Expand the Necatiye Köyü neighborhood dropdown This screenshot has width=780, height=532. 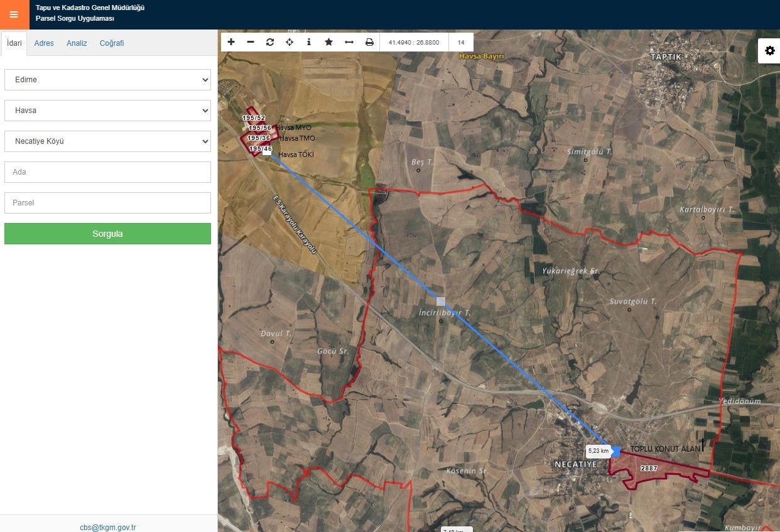[107, 141]
